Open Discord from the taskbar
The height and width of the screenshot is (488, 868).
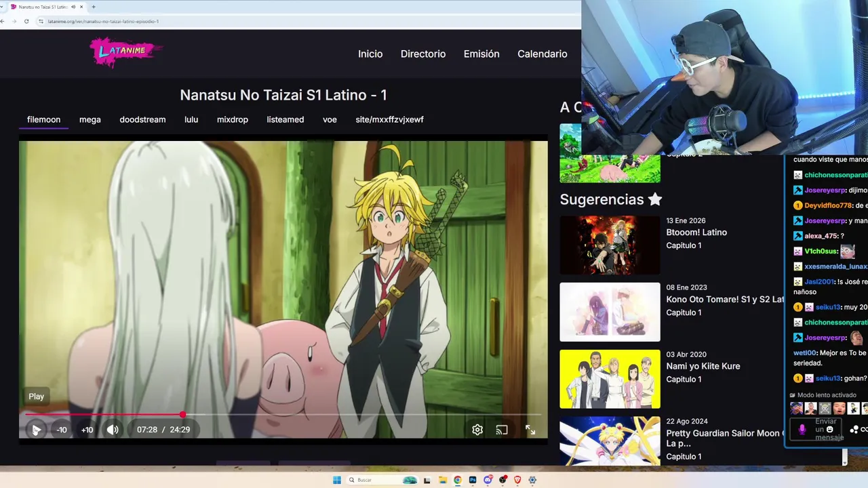[x=488, y=480]
